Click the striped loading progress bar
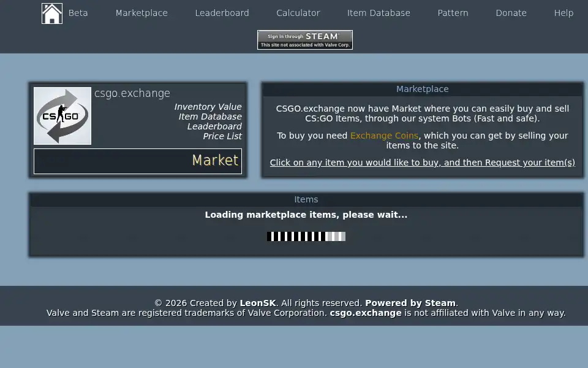588x368 pixels. (306, 236)
